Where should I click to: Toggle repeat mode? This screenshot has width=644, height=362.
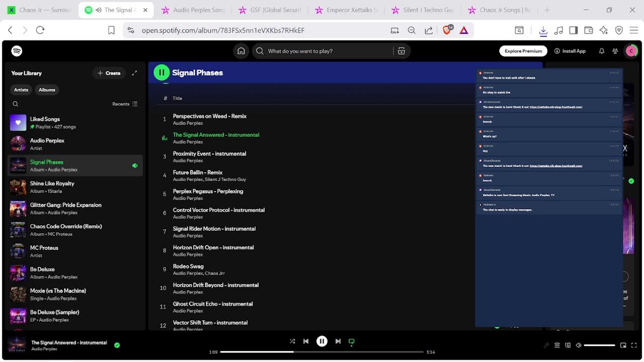point(352,341)
